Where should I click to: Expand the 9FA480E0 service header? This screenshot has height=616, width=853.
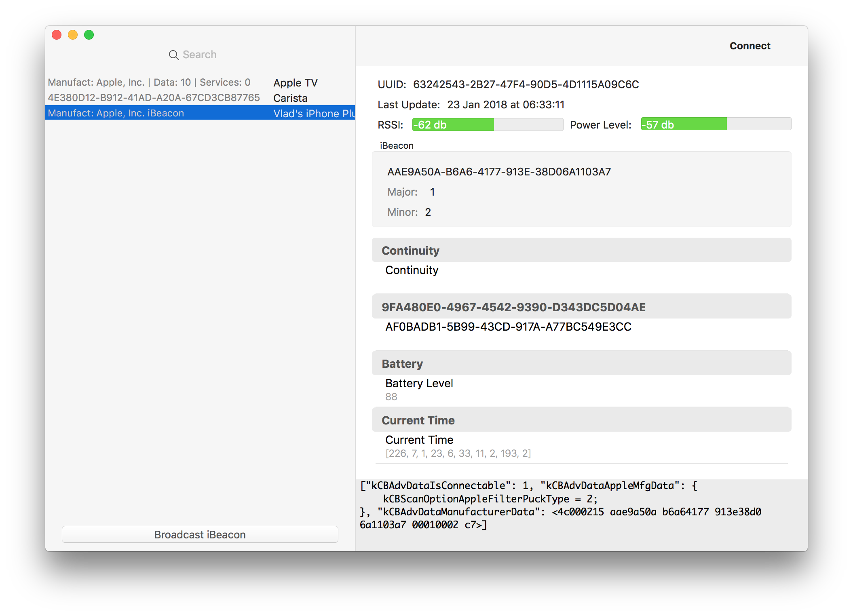coord(581,306)
